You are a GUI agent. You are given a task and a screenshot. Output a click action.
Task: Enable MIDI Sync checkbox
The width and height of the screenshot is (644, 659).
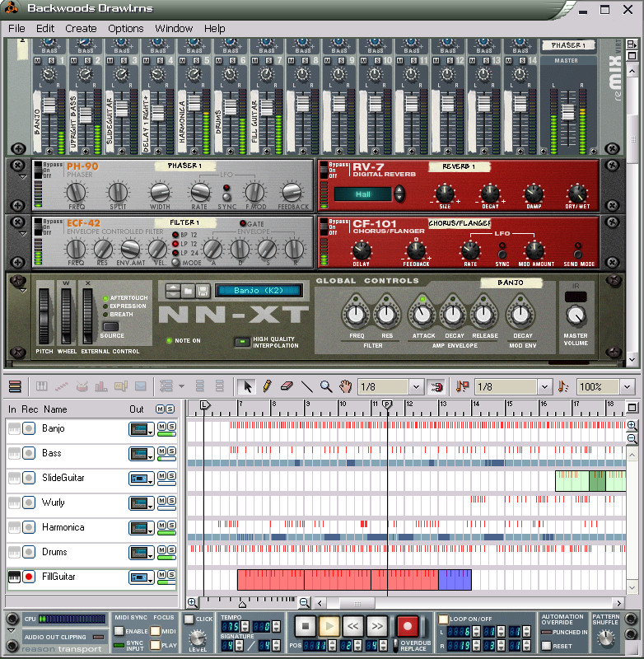[119, 631]
